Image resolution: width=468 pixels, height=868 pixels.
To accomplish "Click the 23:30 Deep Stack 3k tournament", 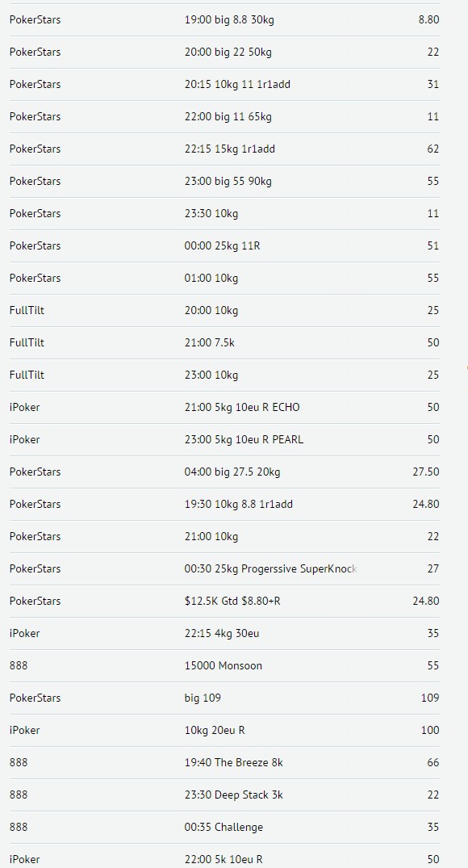I will click(224, 795).
